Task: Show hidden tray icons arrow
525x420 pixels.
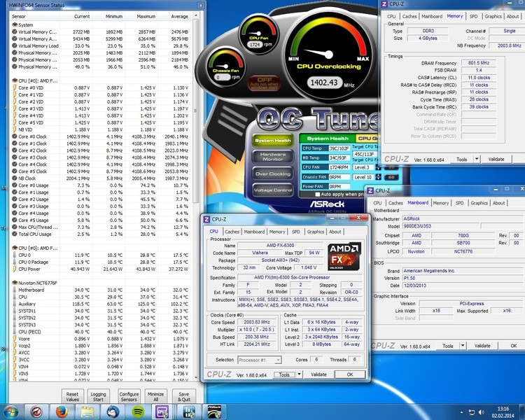Action: coord(462,412)
